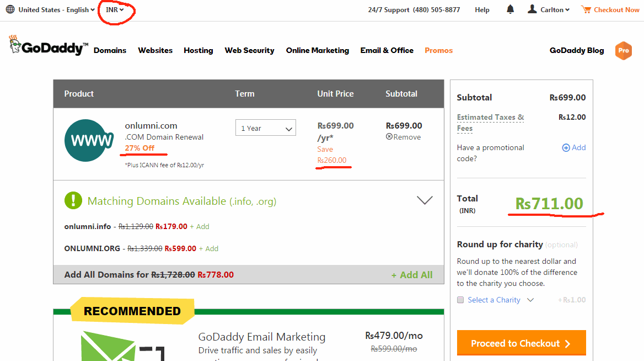644x361 pixels.
Task: Click Remove for onlumni.com
Action: coord(406,137)
